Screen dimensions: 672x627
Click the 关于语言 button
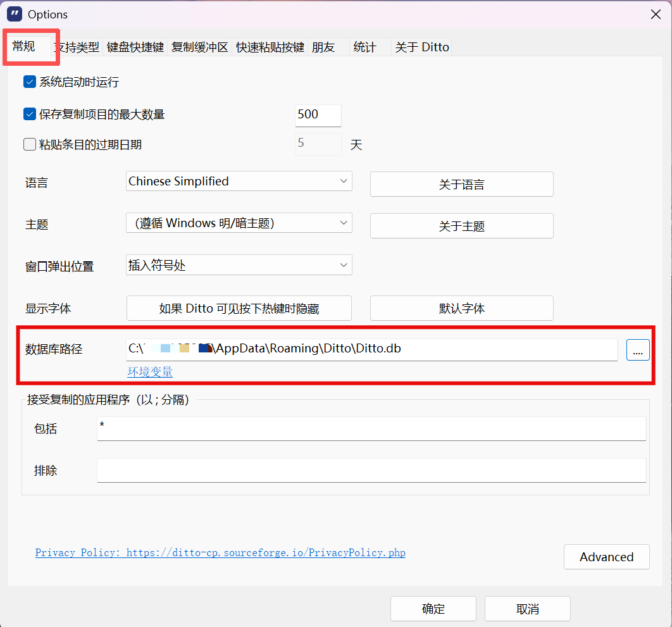[x=461, y=184]
